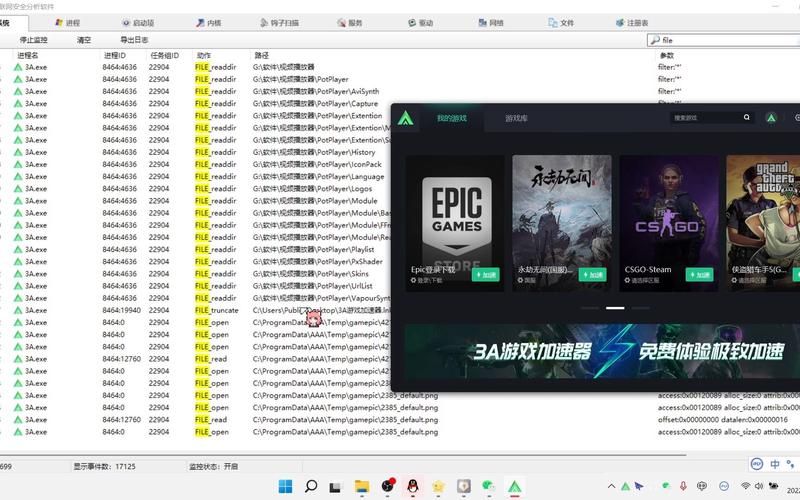This screenshot has width=800, height=500.
Task: Go to the third carousel page indicator
Action: [641, 308]
